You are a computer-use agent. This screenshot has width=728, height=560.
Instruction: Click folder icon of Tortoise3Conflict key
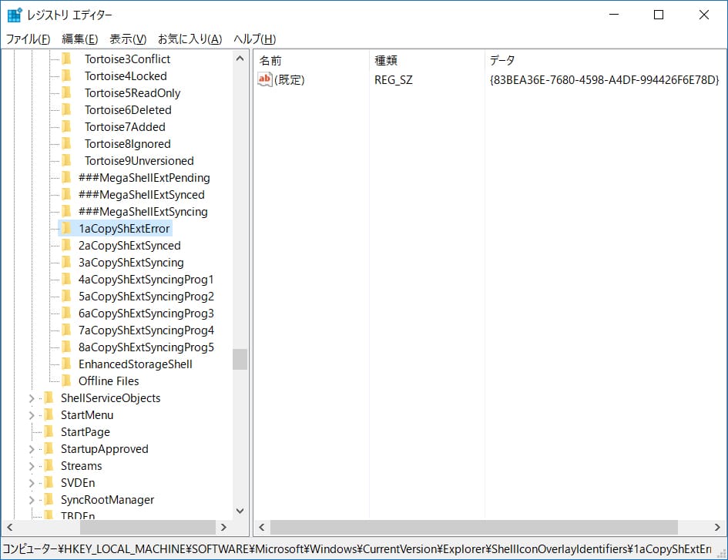click(67, 59)
